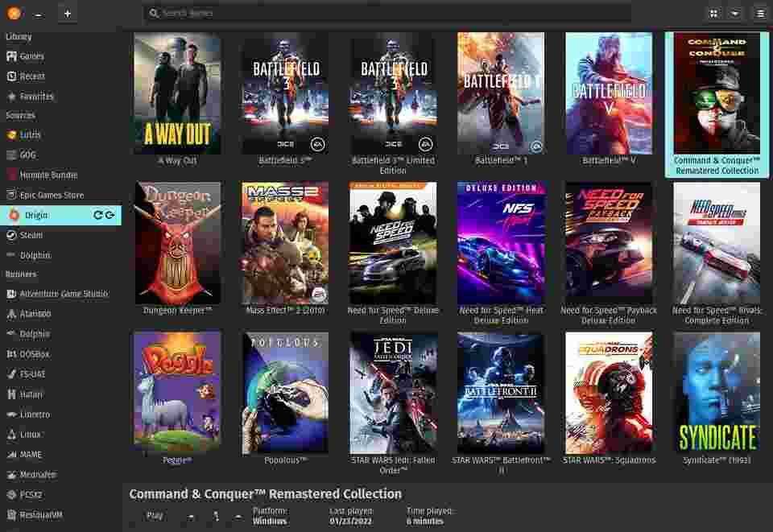Select the Dungeon Keeper cover

click(177, 243)
